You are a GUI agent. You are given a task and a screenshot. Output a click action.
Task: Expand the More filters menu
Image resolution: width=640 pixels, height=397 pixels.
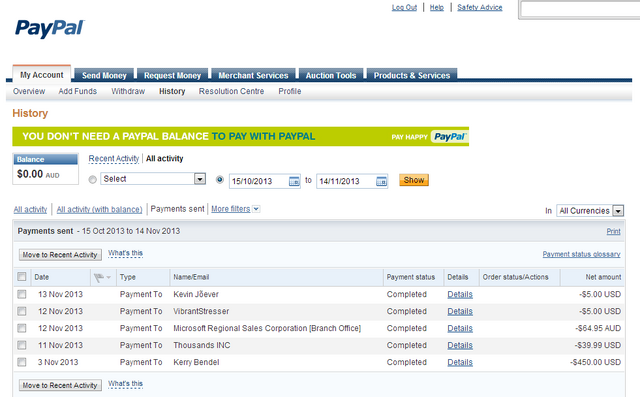click(235, 209)
